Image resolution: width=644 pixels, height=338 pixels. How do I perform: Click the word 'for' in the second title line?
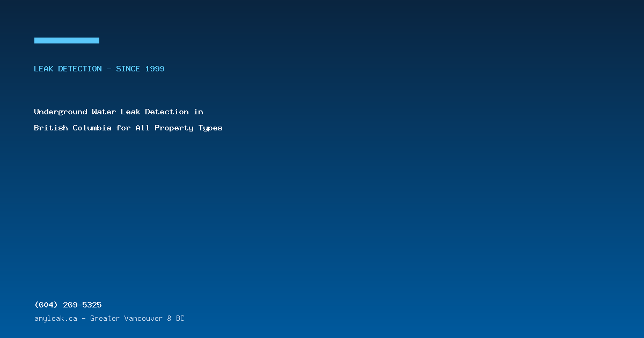(x=123, y=128)
